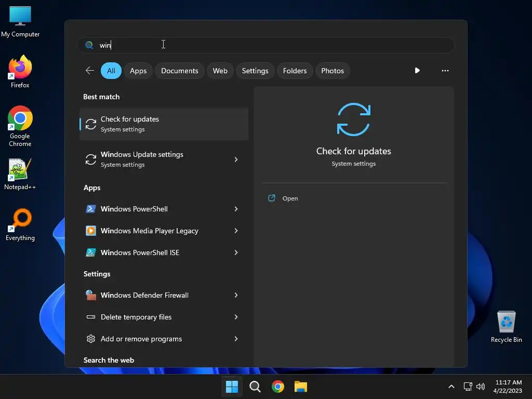Click the Windows PowerShell app icon
Screen dimensions: 532x399
click(x=90, y=209)
